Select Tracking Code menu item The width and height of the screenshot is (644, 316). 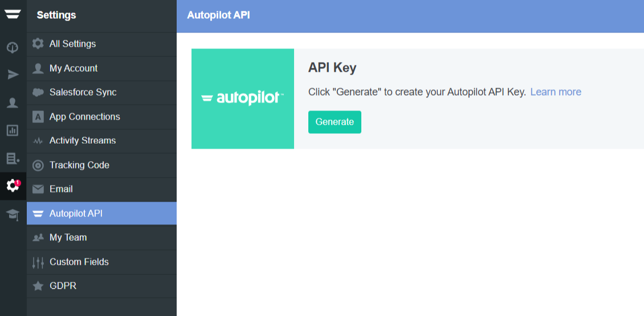point(101,165)
